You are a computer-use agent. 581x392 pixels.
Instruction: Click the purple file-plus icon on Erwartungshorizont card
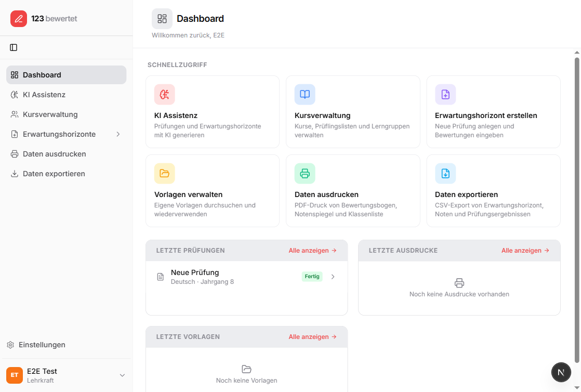445,95
